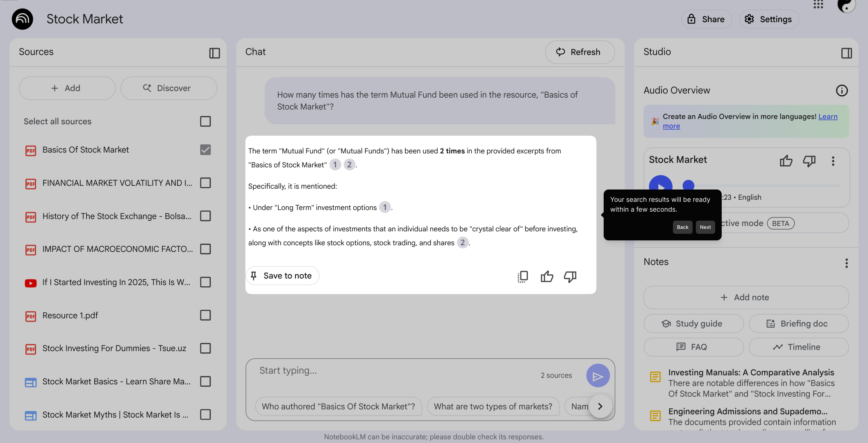Click the Share button
The height and width of the screenshot is (443, 868).
click(706, 19)
